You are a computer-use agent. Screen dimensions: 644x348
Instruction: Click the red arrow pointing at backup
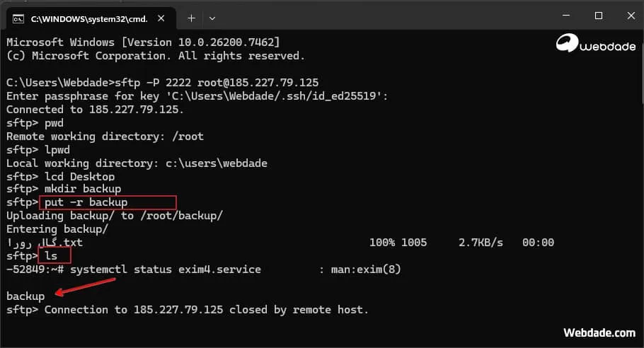86,286
